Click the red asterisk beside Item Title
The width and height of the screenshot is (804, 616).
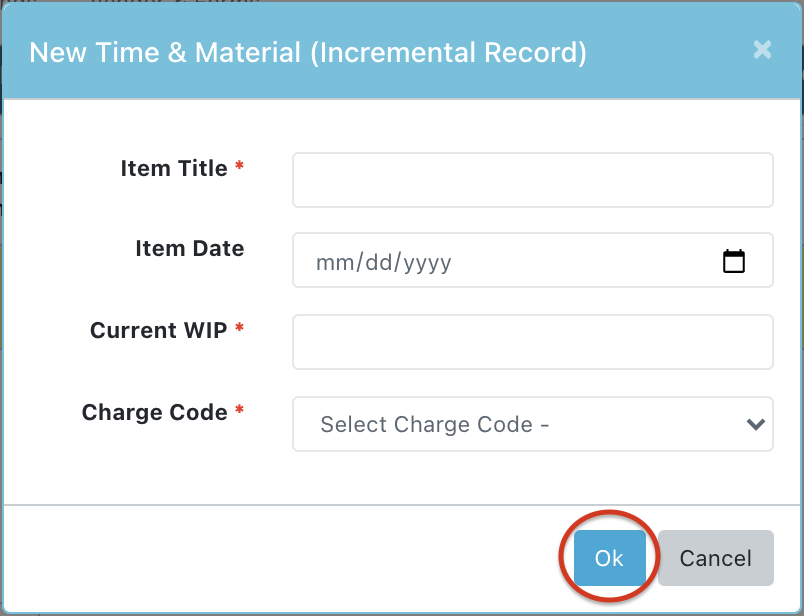[x=239, y=168]
